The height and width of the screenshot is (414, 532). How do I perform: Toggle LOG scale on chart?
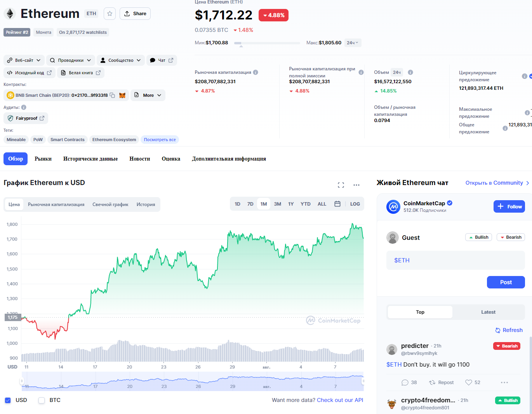coord(355,204)
